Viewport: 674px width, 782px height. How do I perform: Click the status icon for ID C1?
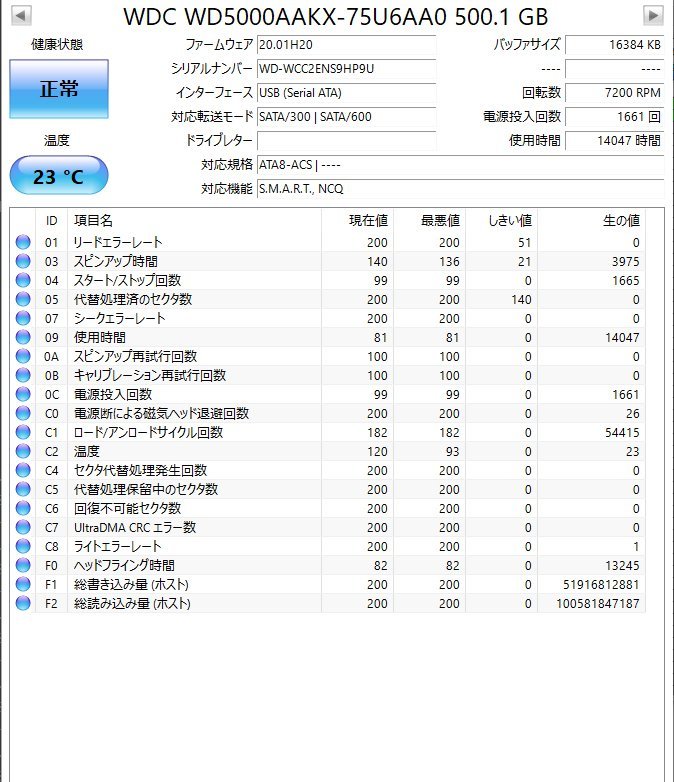coord(23,432)
